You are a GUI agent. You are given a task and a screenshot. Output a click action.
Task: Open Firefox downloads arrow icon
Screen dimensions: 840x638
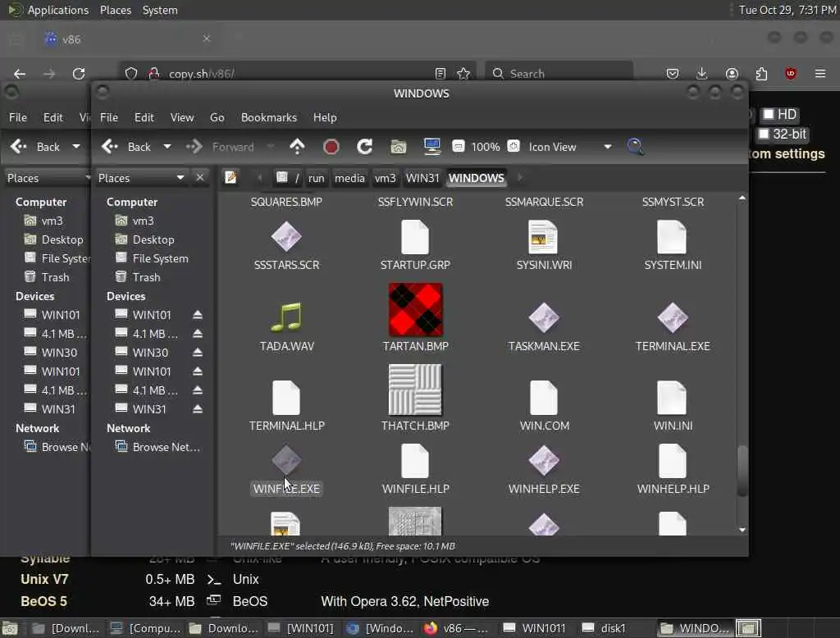702,73
